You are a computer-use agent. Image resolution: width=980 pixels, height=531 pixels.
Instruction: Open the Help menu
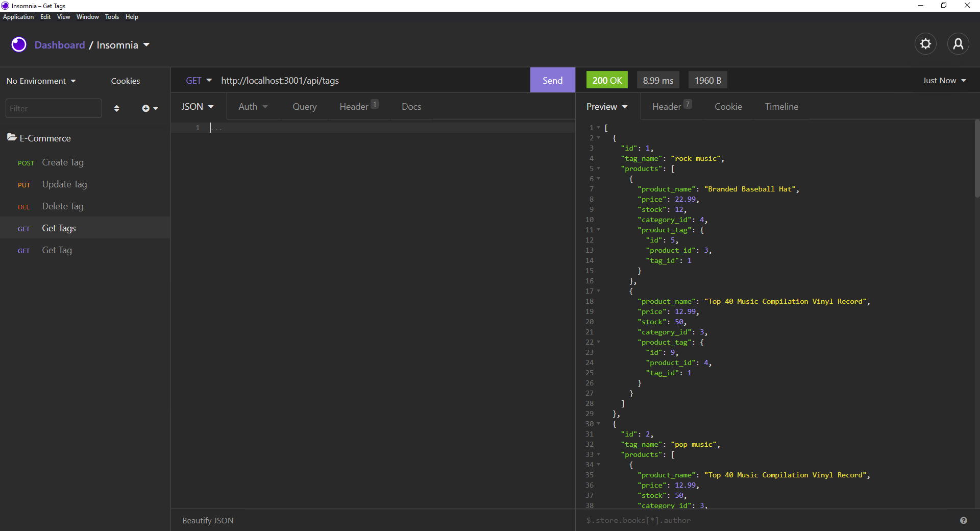[132, 17]
